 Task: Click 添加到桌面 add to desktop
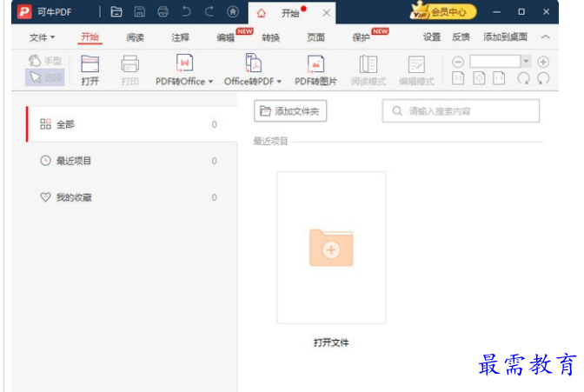506,37
